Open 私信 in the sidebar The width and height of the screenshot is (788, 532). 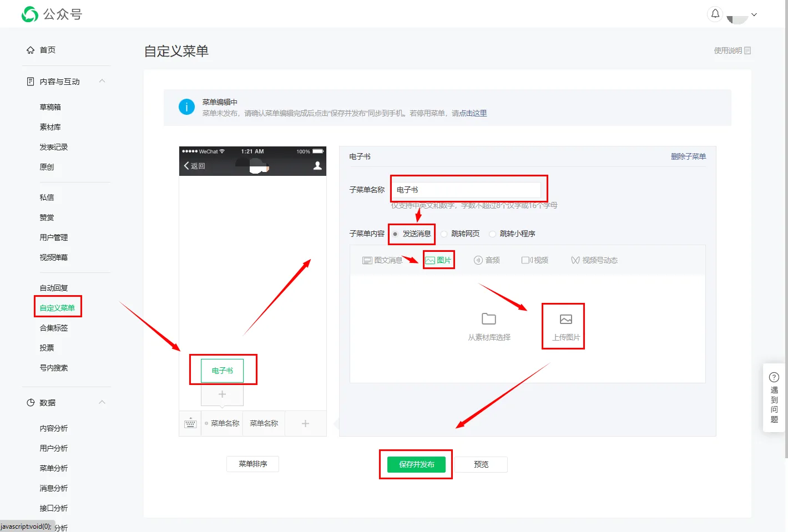coord(47,197)
